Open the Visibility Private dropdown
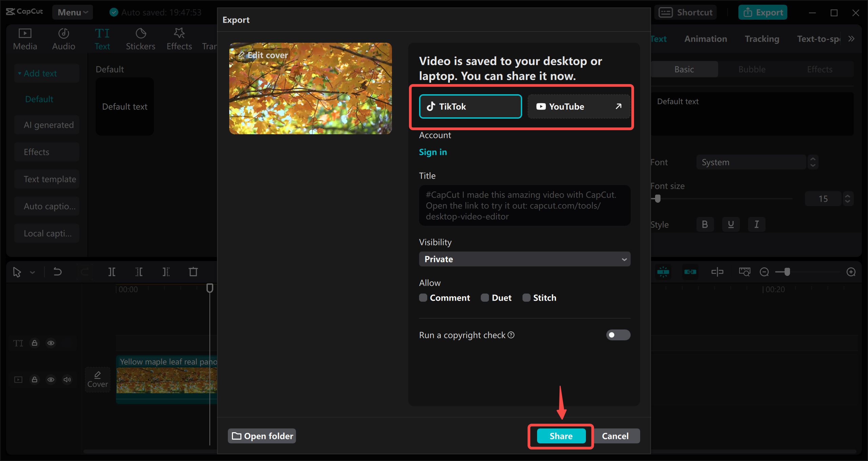The width and height of the screenshot is (868, 461). [x=525, y=259]
